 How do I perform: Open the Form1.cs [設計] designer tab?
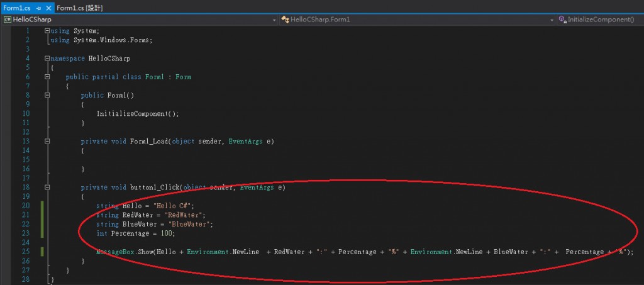click(80, 8)
